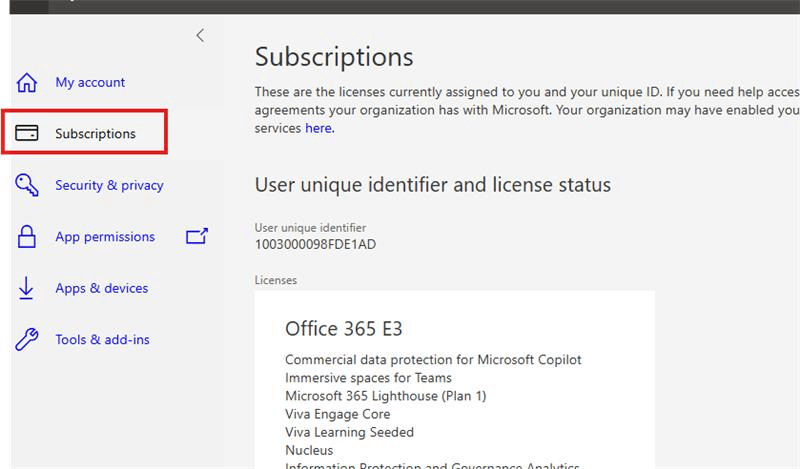Viewport: 800px width, 469px height.
Task: Click 'Immersive spaces for Teams' entry
Action: (368, 378)
